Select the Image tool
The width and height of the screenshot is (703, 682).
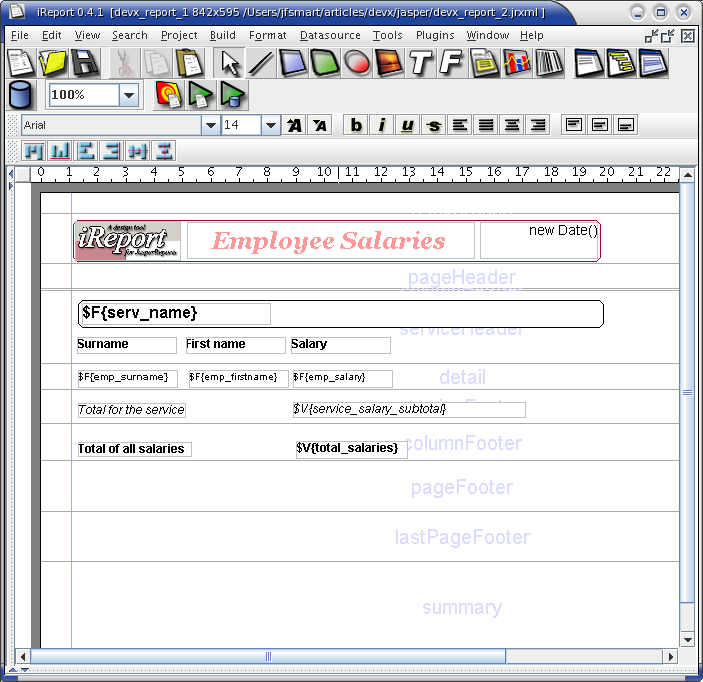(388, 63)
